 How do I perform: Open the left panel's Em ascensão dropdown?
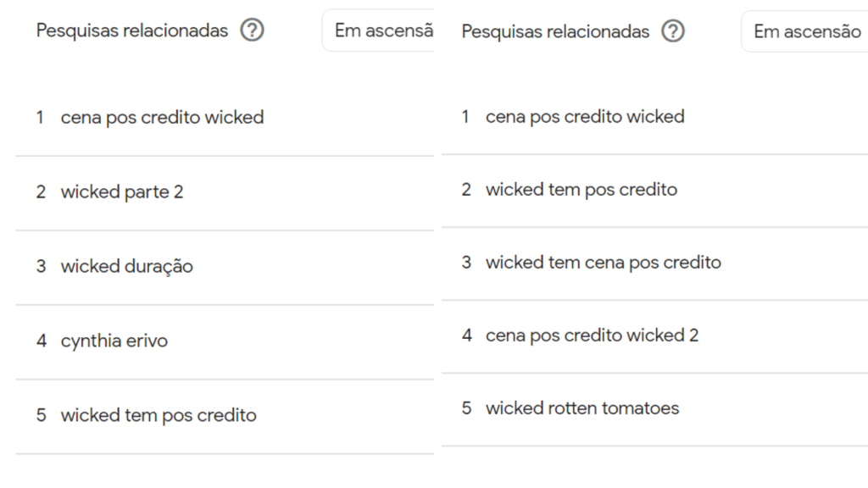[x=383, y=31]
